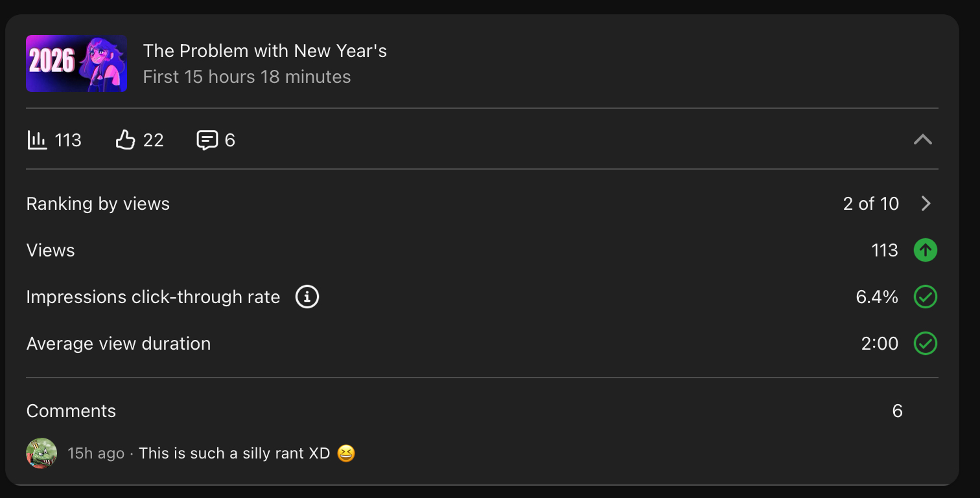Open the "This is such a silly rant" comment
This screenshot has width=980, height=498.
coord(235,453)
